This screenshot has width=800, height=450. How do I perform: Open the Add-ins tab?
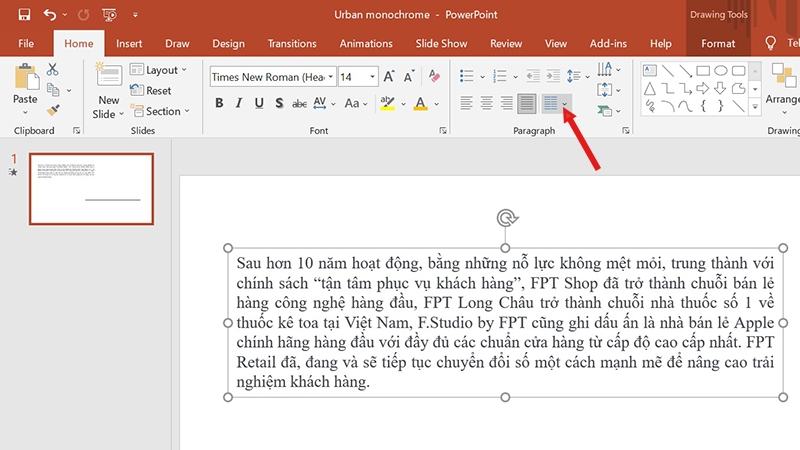point(608,44)
